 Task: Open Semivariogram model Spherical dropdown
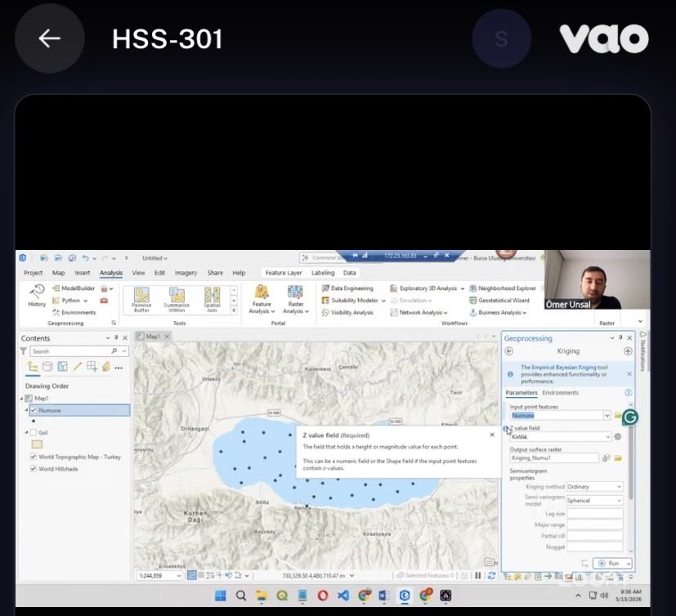(594, 500)
